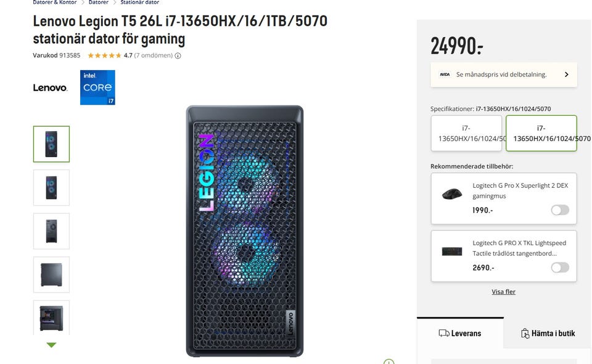592x364 pixels.
Task: Select the side panel view thumbnail
Action: click(x=51, y=275)
